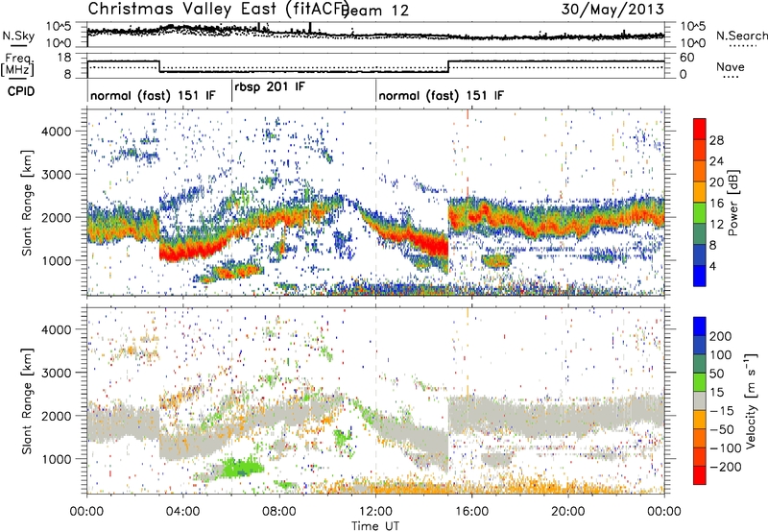Click the Freq. [MHz] axis label
768x532 pixels.
tap(18, 65)
